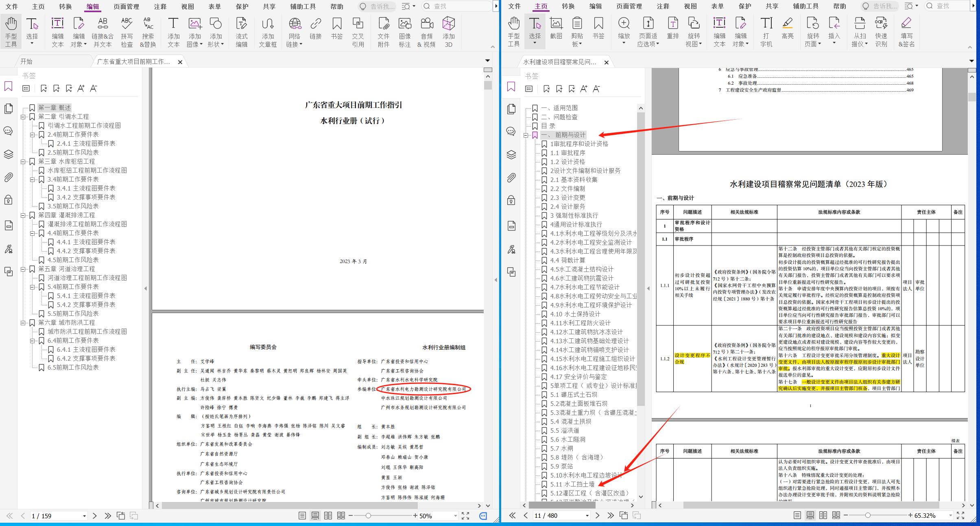Open page number dropdown showing 11 / 480
The width and height of the screenshot is (980, 526).
point(587,516)
